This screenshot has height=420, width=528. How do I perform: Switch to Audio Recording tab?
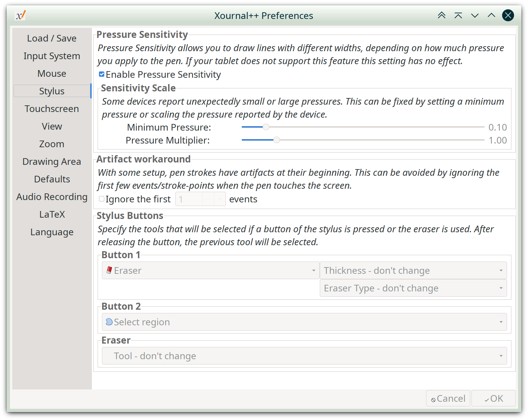52,197
